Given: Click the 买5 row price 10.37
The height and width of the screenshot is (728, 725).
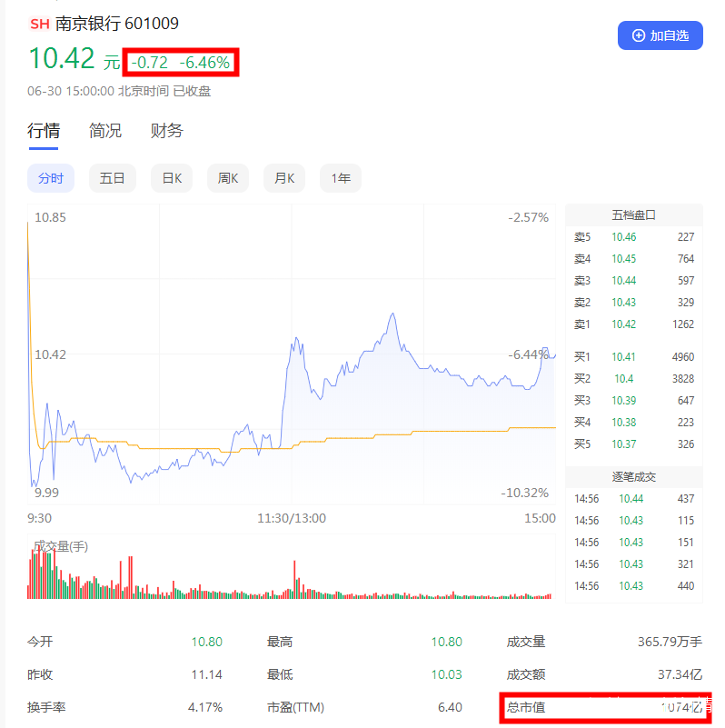Looking at the screenshot, I should click(x=624, y=444).
